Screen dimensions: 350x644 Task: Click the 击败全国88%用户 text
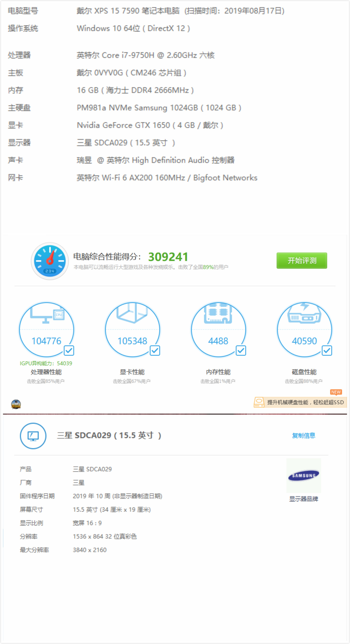point(304,381)
